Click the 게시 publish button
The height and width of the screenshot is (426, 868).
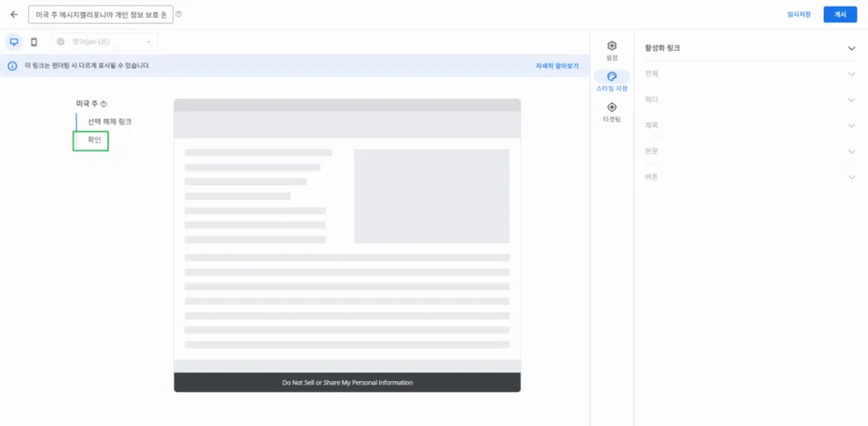(x=839, y=14)
